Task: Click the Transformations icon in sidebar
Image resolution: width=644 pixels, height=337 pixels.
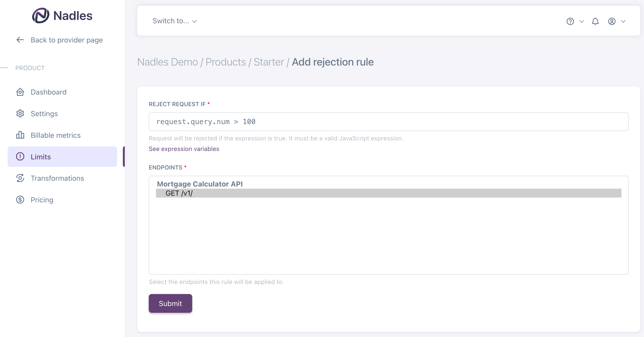Action: coord(20,178)
